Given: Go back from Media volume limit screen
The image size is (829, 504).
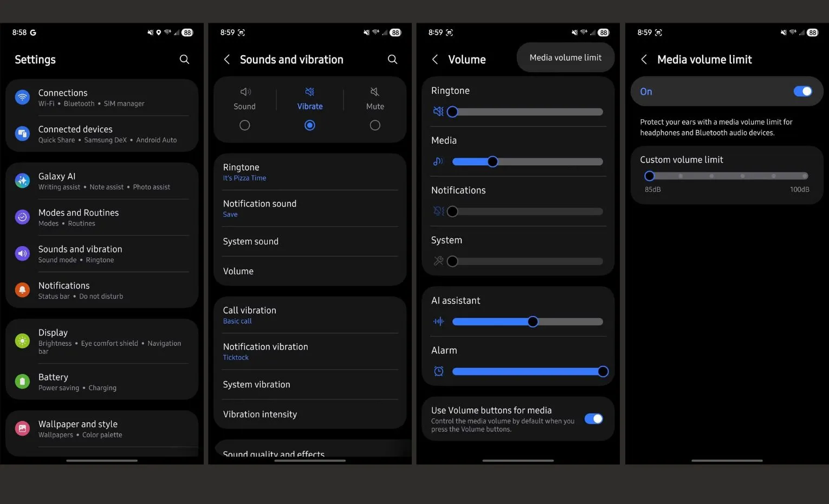Looking at the screenshot, I should point(644,60).
